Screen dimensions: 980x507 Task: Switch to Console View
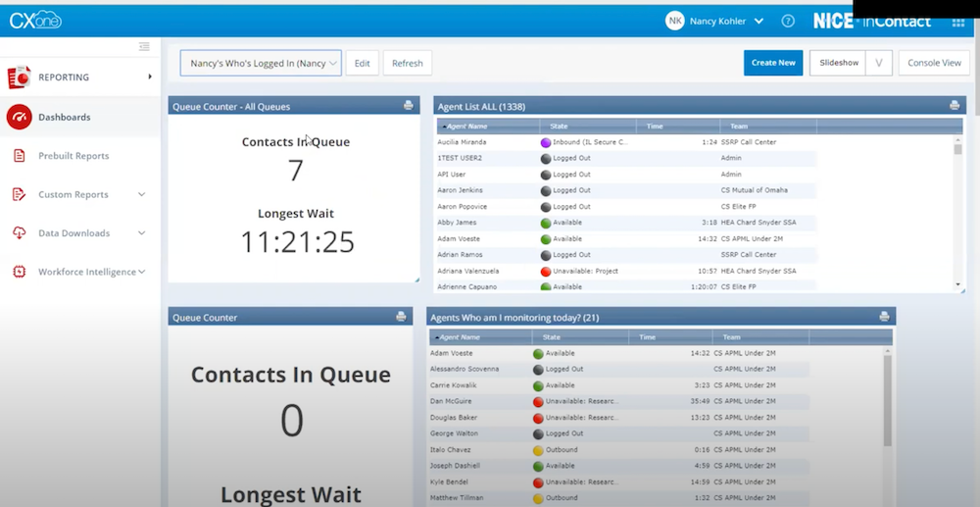click(934, 63)
